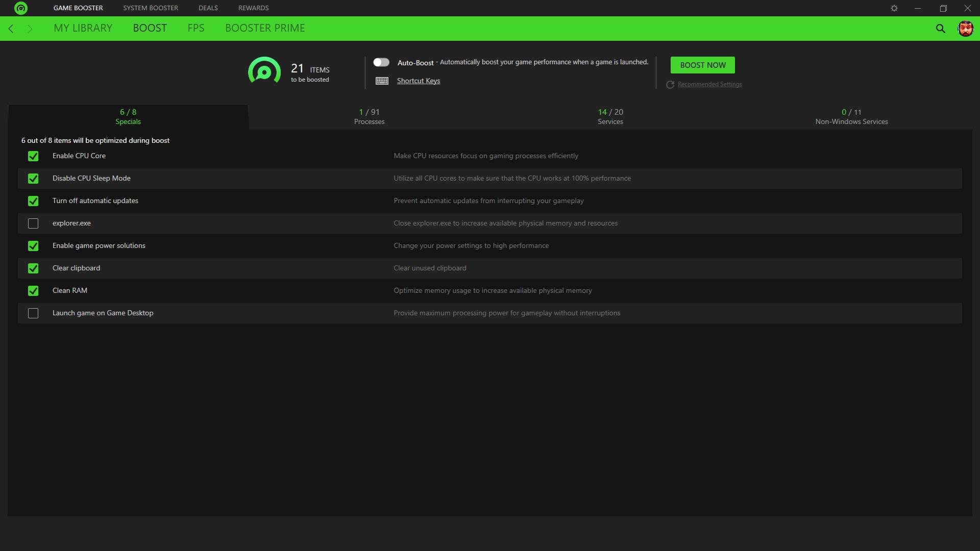
Task: Click the keyboard icon beside Shortcut Keys
Action: (382, 81)
